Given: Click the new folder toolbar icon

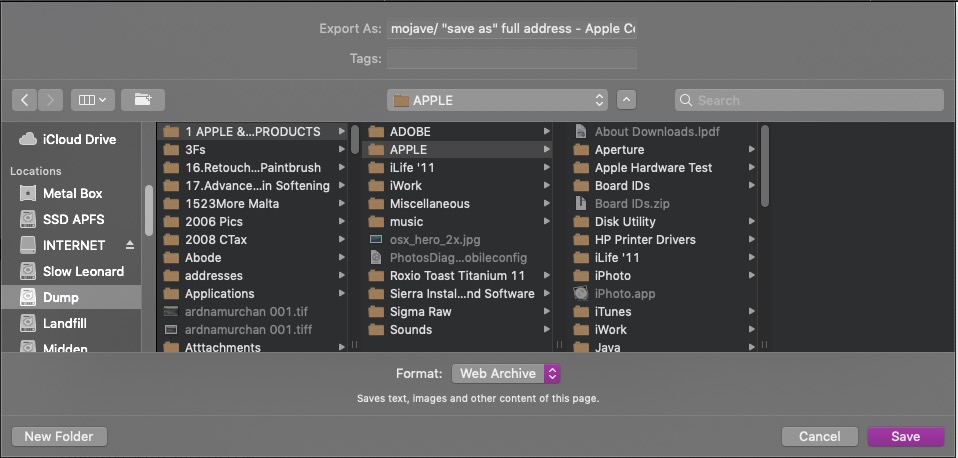Looking at the screenshot, I should (143, 100).
